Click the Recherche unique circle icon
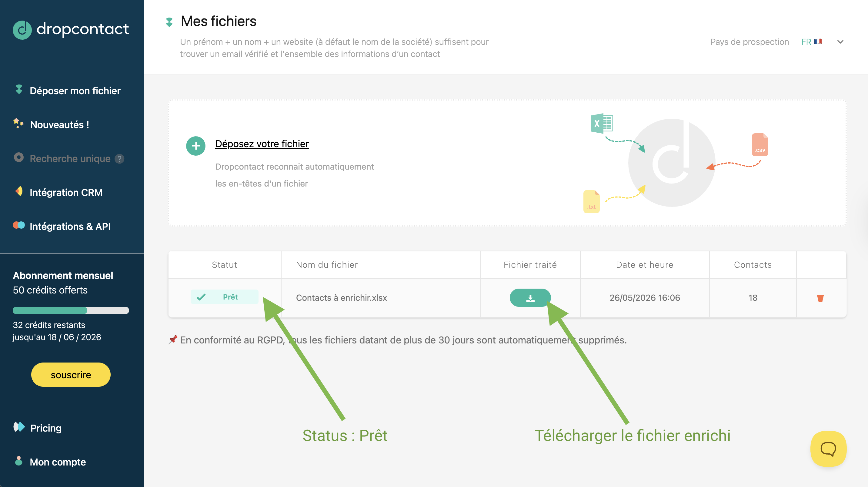The image size is (868, 487). point(19,157)
